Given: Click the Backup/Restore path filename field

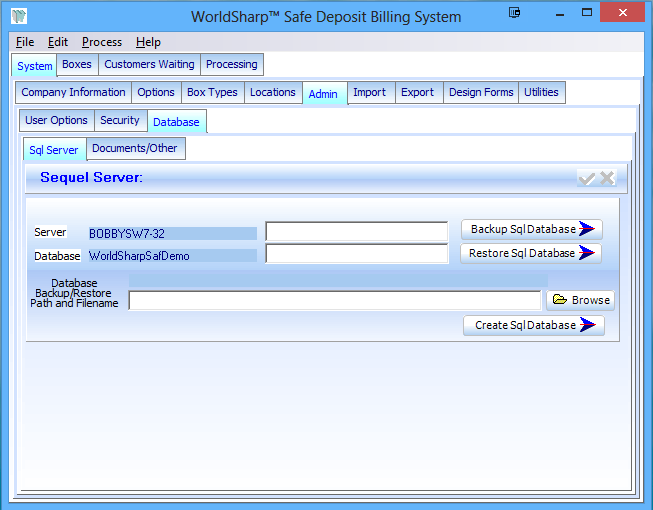Looking at the screenshot, I should tap(334, 300).
